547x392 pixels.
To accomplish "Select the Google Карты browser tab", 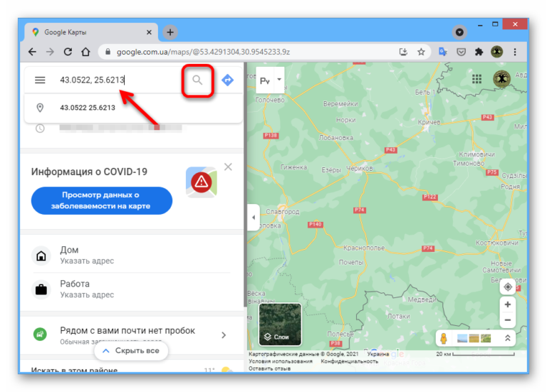I will coord(89,32).
